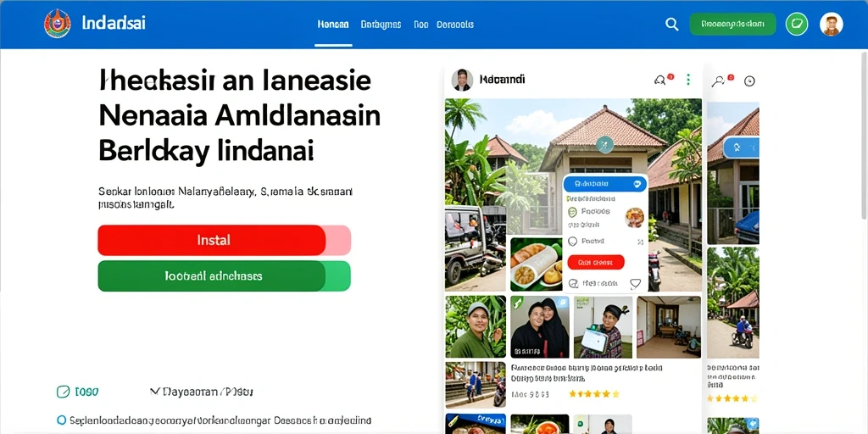Open the large house with tiled roof photo
Image resolution: width=868 pixels, height=434 pixels.
click(573, 194)
